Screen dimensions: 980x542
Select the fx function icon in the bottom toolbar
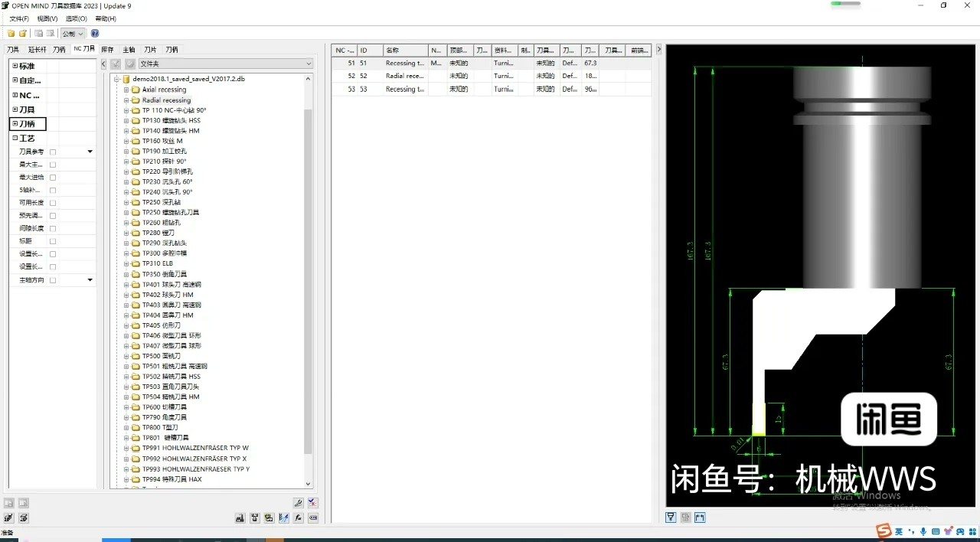coord(299,518)
